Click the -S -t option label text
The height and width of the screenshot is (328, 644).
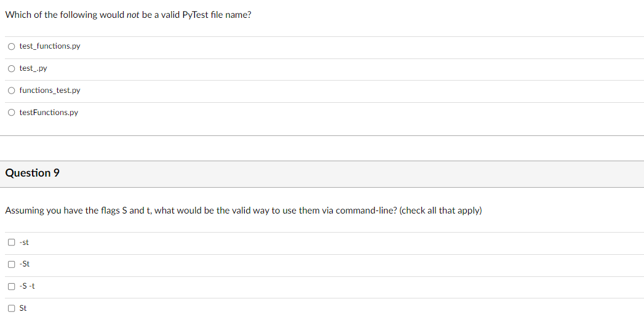pos(27,286)
